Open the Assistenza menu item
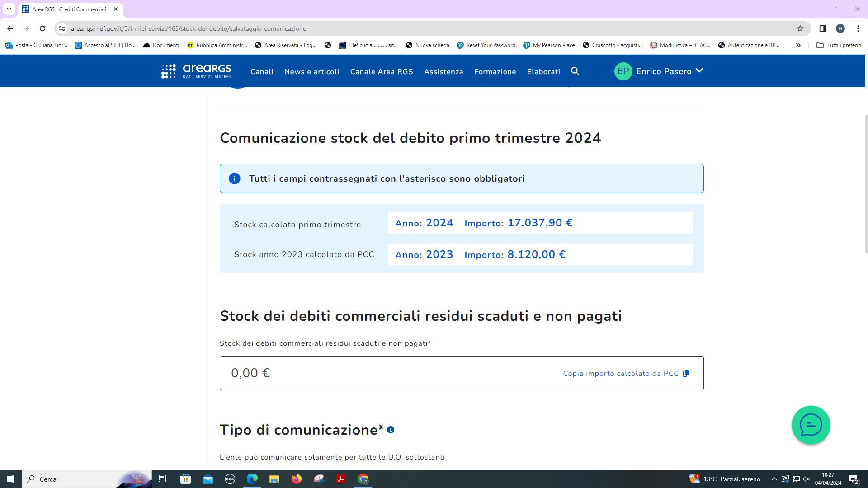 (443, 72)
